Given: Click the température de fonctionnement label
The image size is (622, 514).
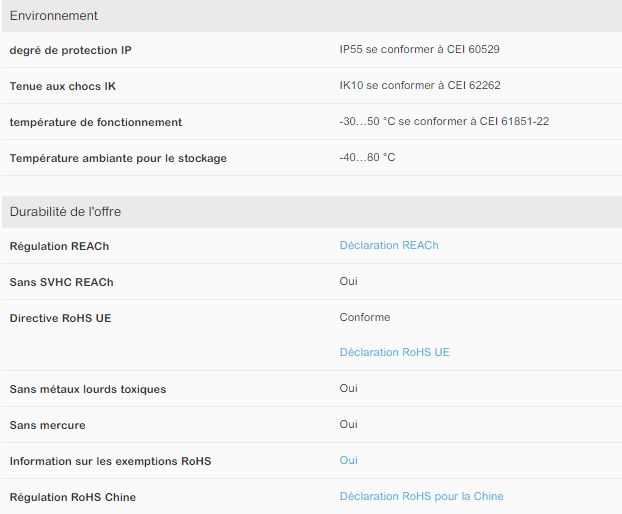Looking at the screenshot, I should tap(96, 122).
